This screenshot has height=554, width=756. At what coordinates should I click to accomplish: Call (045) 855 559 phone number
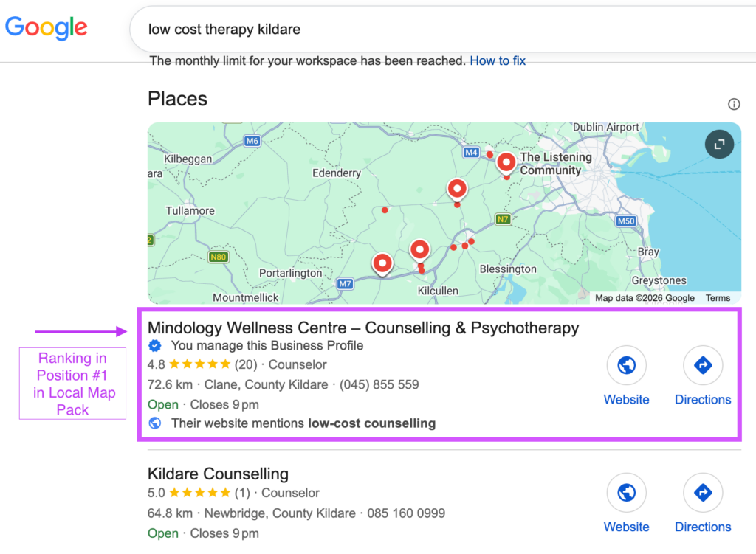379,384
